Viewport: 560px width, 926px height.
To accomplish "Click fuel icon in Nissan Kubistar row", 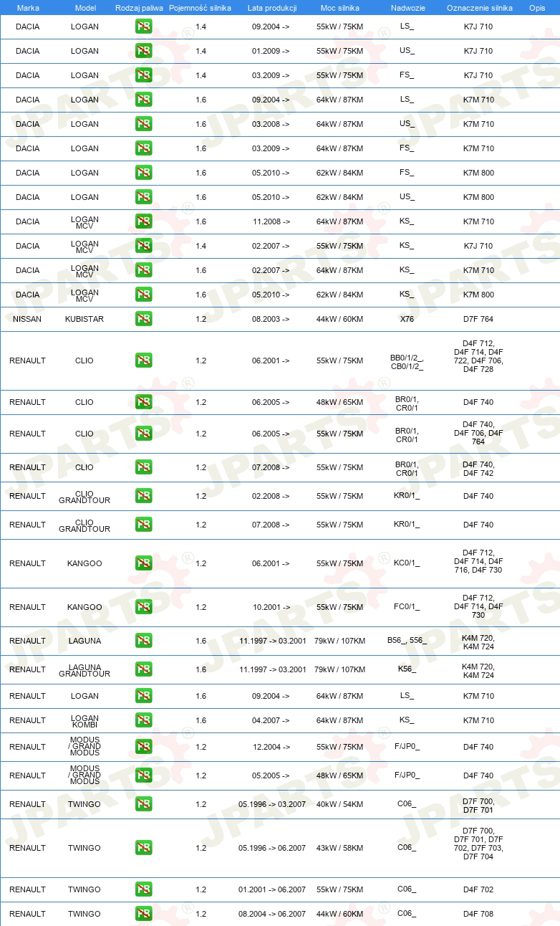I will 143,319.
